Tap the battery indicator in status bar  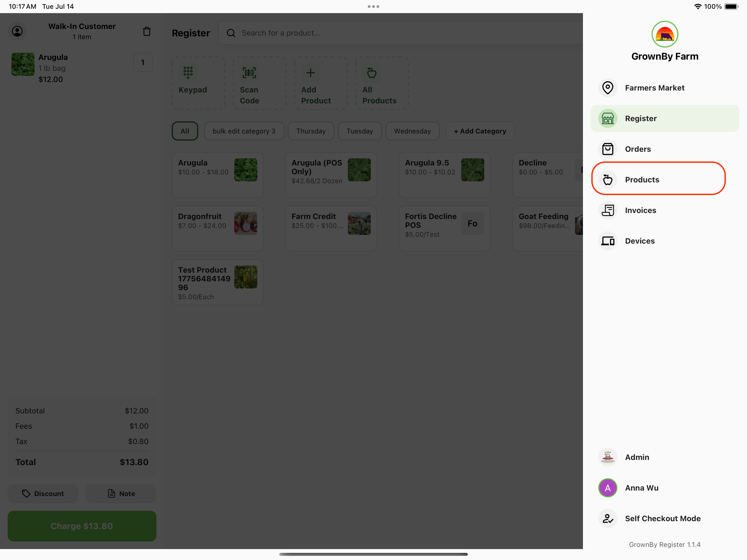(731, 6)
